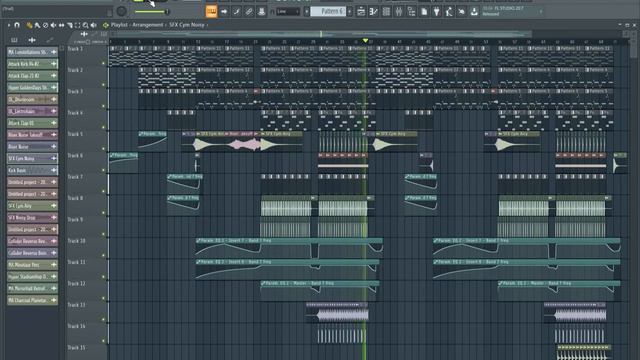Select the Select marquee tool
Viewport: 640px width, 360px height.
click(77, 25)
